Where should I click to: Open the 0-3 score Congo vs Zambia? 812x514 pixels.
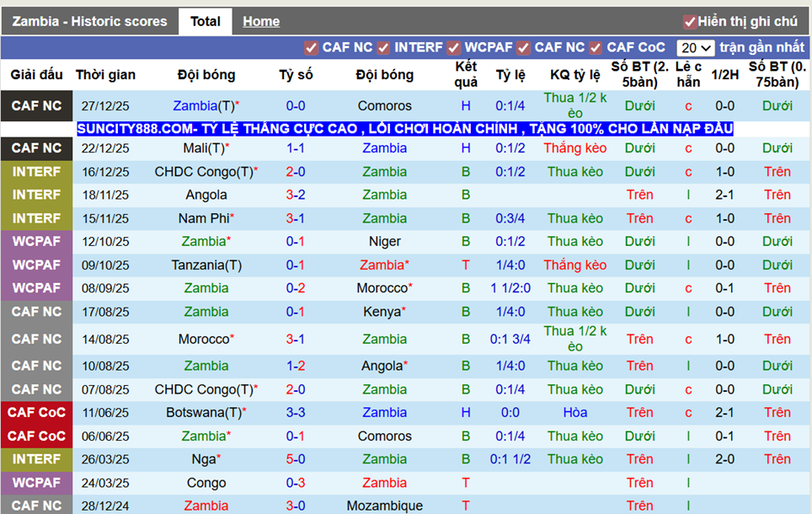296,482
